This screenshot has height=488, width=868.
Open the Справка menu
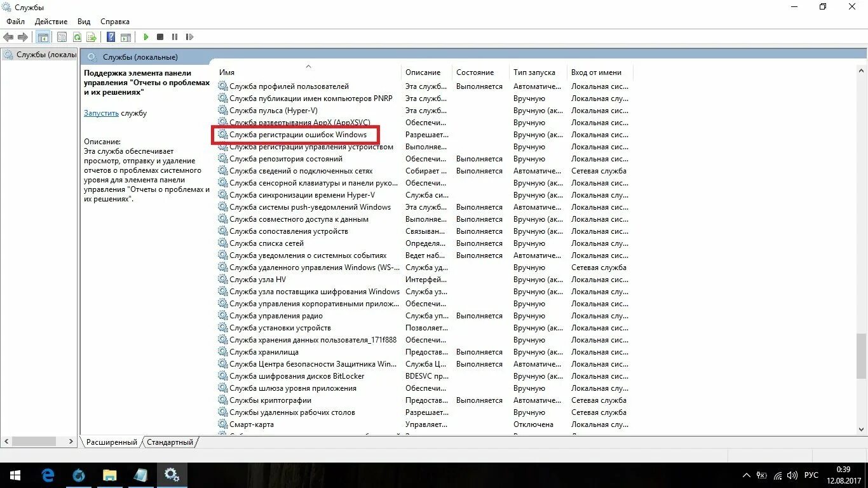click(x=115, y=22)
